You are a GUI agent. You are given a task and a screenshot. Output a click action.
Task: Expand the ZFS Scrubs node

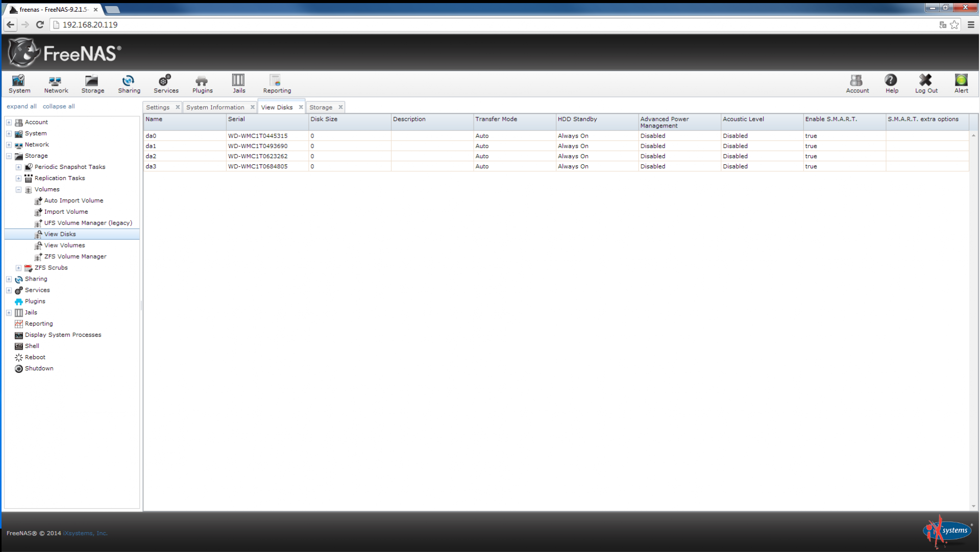tap(18, 268)
